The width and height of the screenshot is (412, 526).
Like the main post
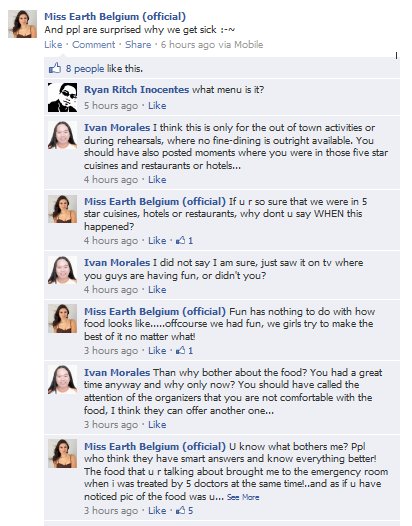[53, 45]
